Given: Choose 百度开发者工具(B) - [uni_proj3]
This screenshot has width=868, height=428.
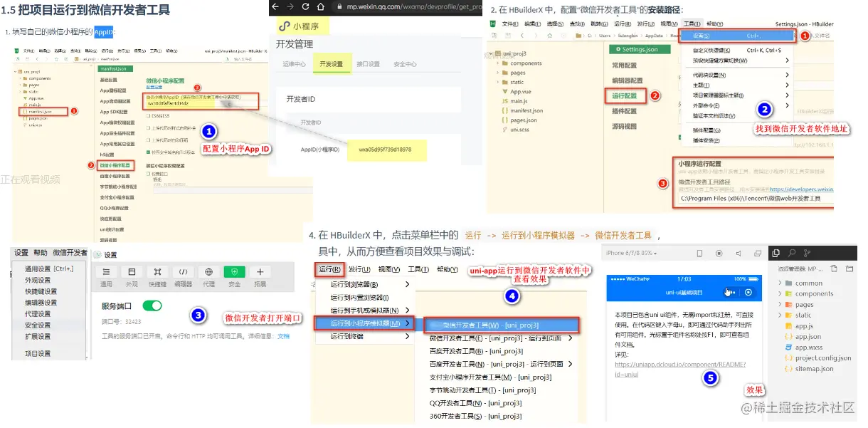Looking at the screenshot, I should click(x=475, y=351).
